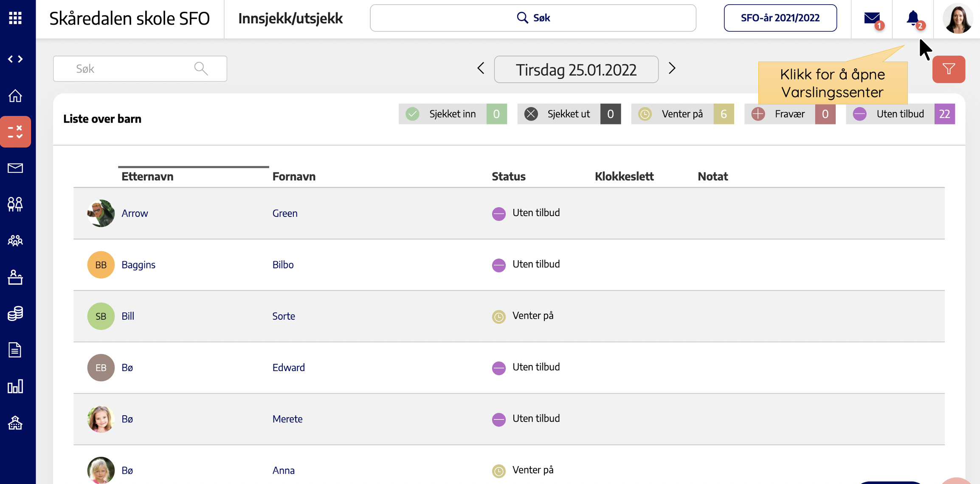Viewport: 980px width, 484px height.
Task: Click Venter på status of Anna row
Action: point(523,470)
